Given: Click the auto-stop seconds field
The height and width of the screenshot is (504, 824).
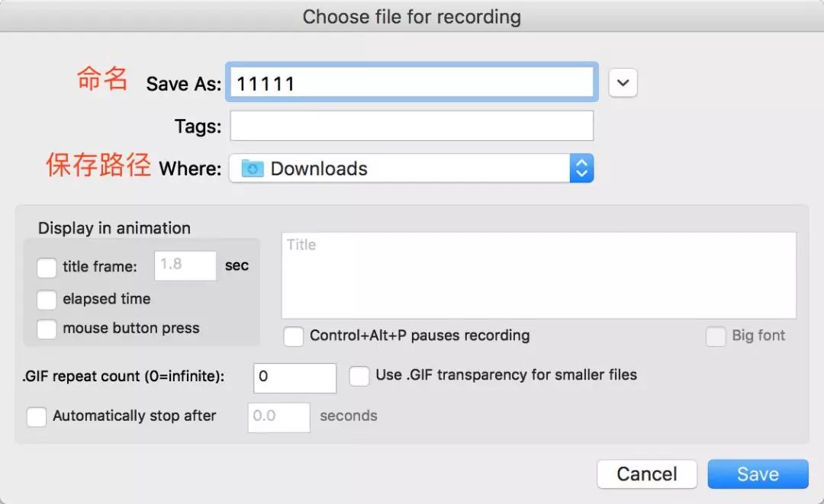Looking at the screenshot, I should (279, 417).
